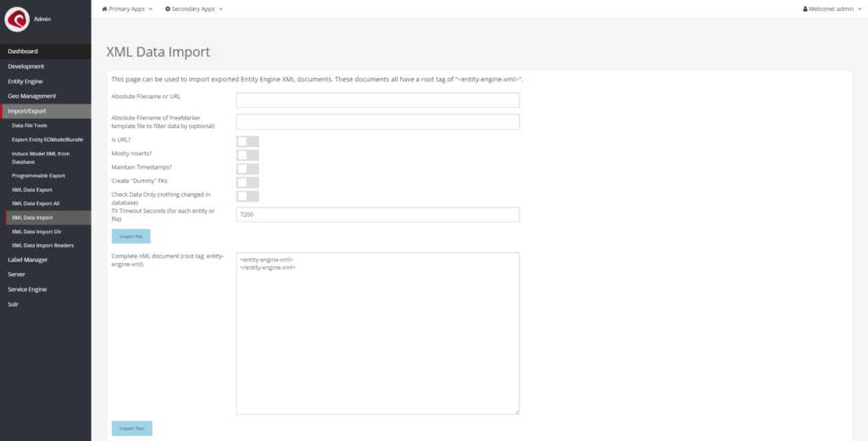Expand the Secondary Apps dropdown caret
Screen dimensions: 868x441
[x=220, y=9]
